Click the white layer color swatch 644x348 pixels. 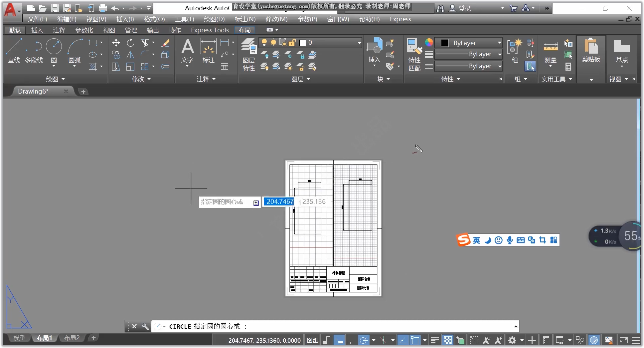click(303, 43)
